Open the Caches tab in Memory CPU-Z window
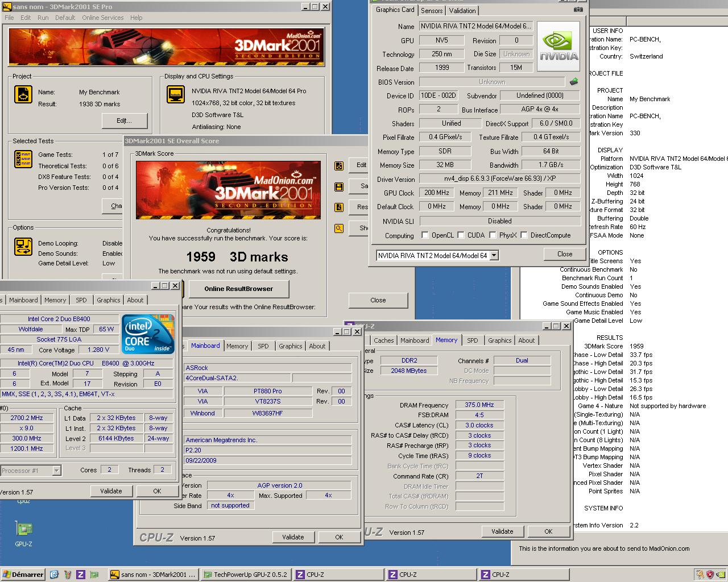This screenshot has width=728, height=582. pyautogui.click(x=383, y=340)
